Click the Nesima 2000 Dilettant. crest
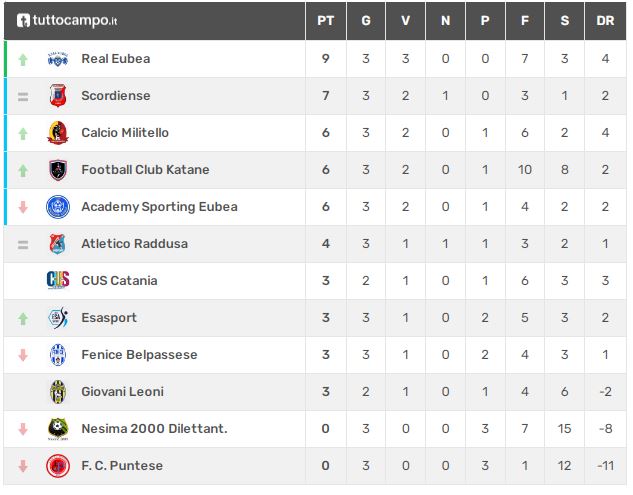The image size is (633, 495). coord(58,429)
